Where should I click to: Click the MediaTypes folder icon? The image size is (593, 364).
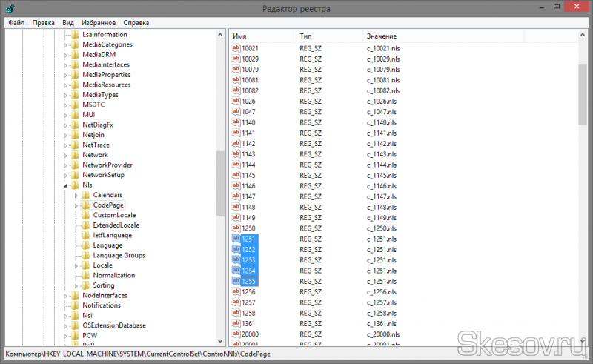tap(76, 95)
